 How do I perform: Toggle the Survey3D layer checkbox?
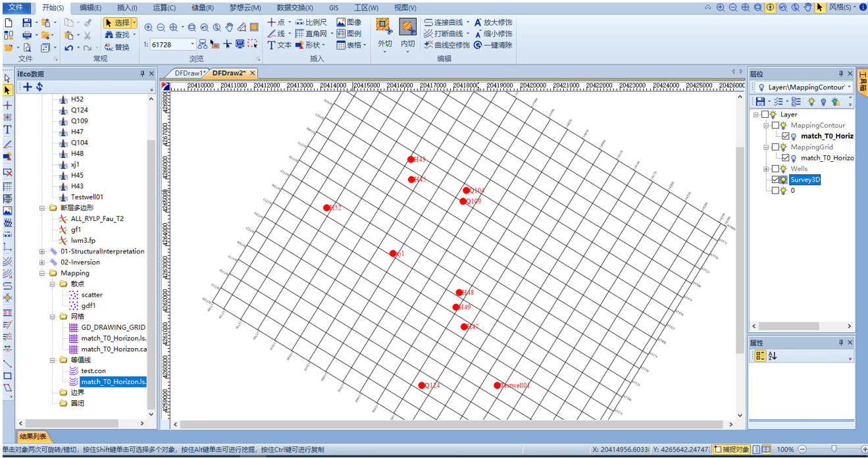click(775, 180)
